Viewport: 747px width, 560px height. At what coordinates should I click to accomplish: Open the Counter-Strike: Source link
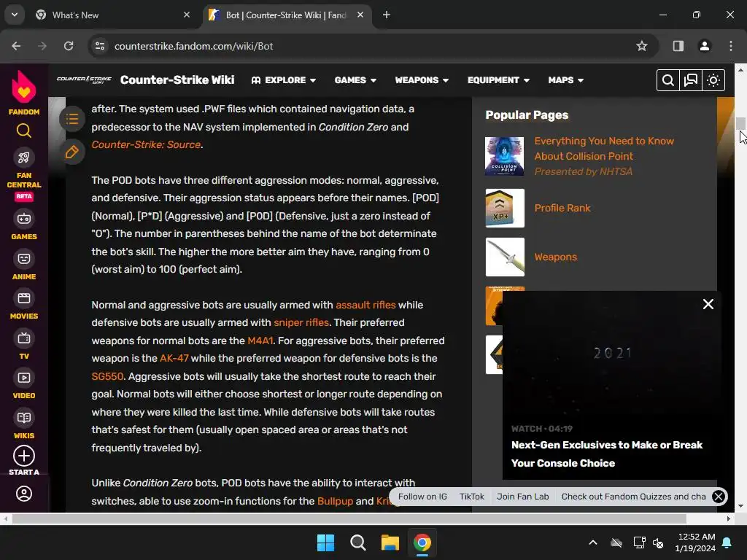click(x=146, y=144)
